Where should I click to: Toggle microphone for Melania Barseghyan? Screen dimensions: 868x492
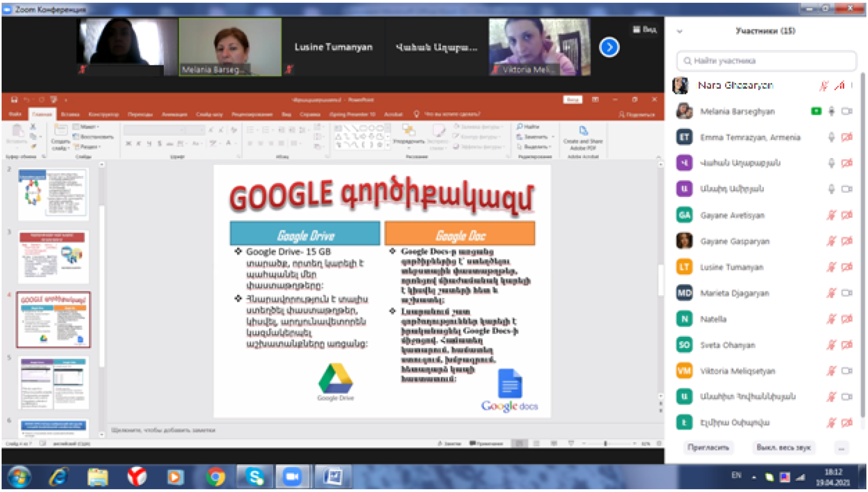(x=832, y=111)
